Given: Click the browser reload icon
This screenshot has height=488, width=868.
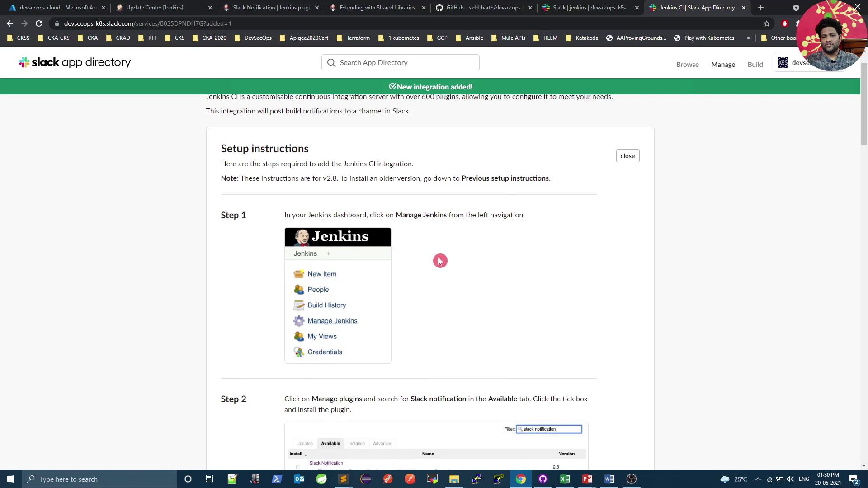Looking at the screenshot, I should (x=39, y=23).
